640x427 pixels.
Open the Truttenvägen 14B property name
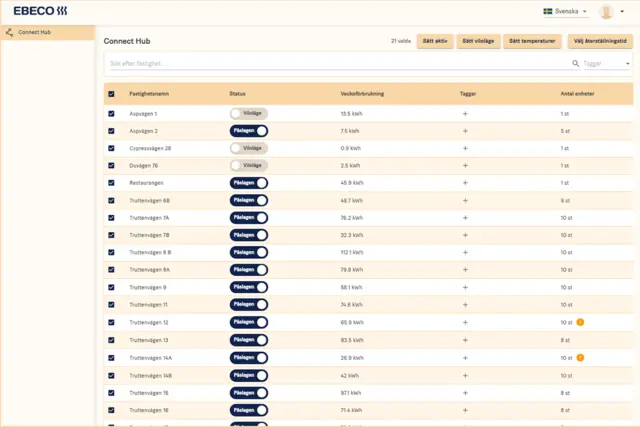pyautogui.click(x=151, y=376)
